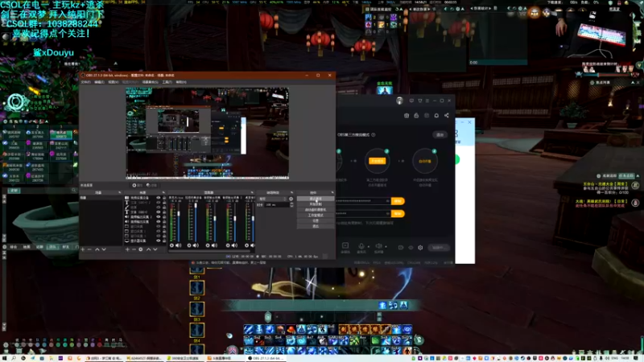Click the share icon in the Douyu companion toolbar
Screen dimensions: 644x362
(x=447, y=115)
